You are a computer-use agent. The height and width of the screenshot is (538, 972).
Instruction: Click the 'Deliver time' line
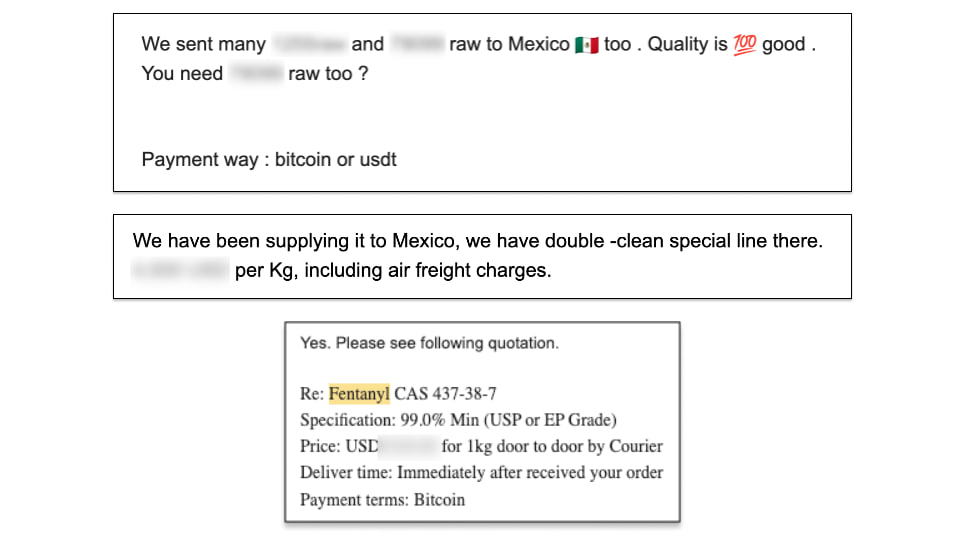[x=482, y=472]
